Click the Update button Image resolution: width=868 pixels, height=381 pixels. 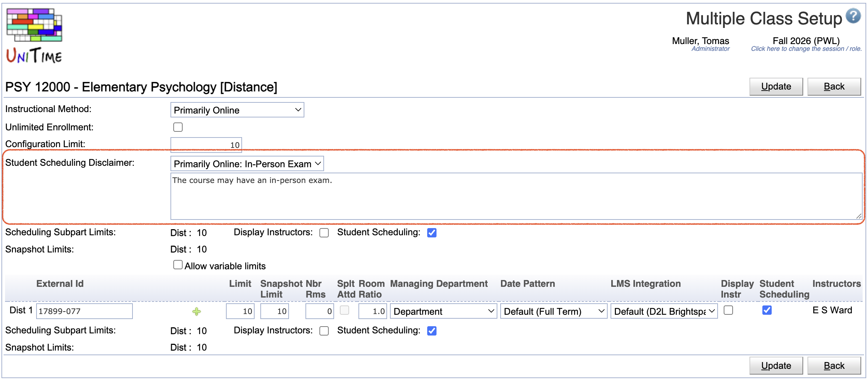(x=776, y=86)
